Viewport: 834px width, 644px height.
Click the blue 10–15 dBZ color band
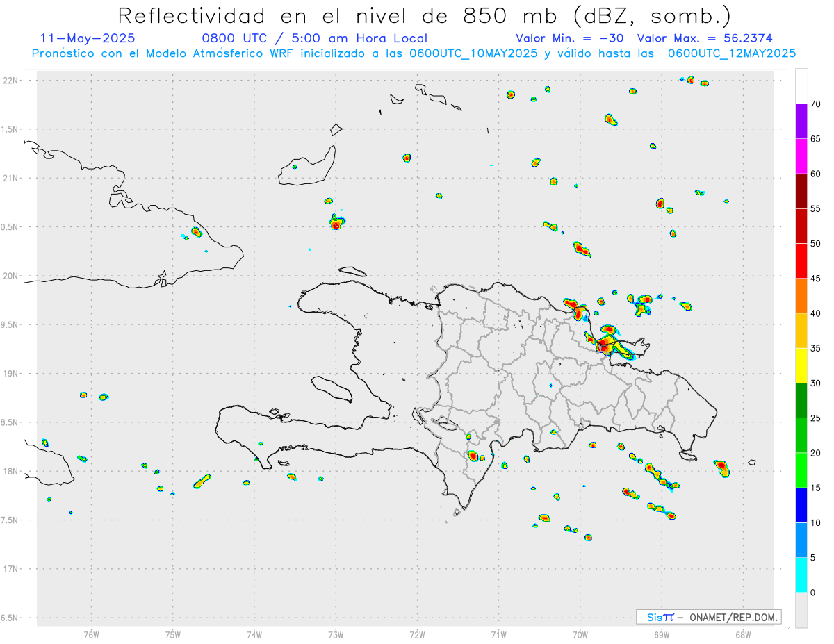point(801,505)
